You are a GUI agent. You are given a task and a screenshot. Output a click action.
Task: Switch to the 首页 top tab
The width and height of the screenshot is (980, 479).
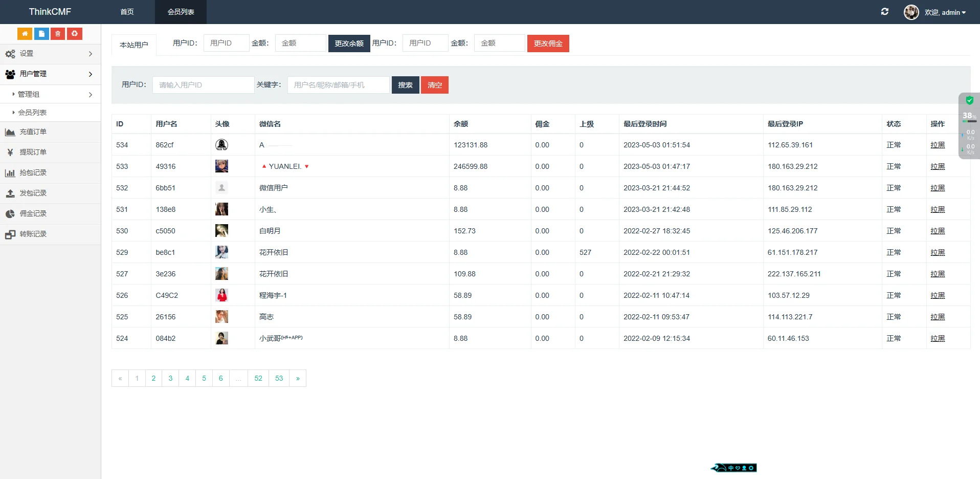(127, 12)
